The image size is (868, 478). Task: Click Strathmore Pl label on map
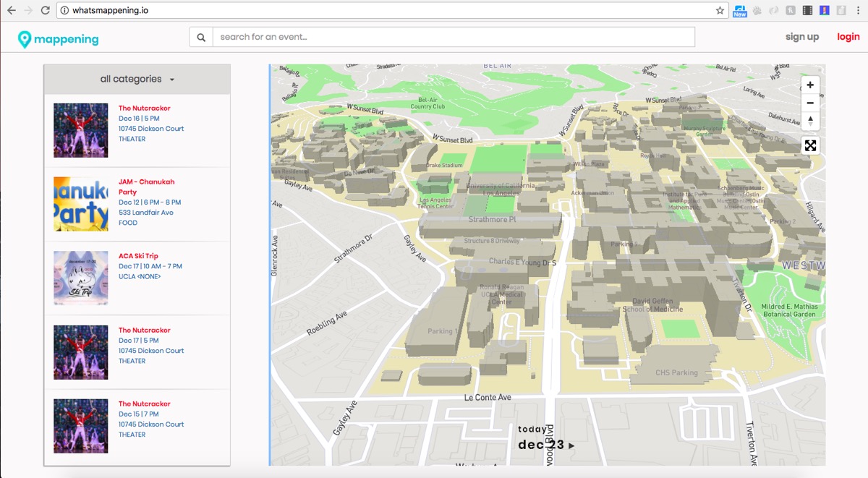(x=493, y=219)
